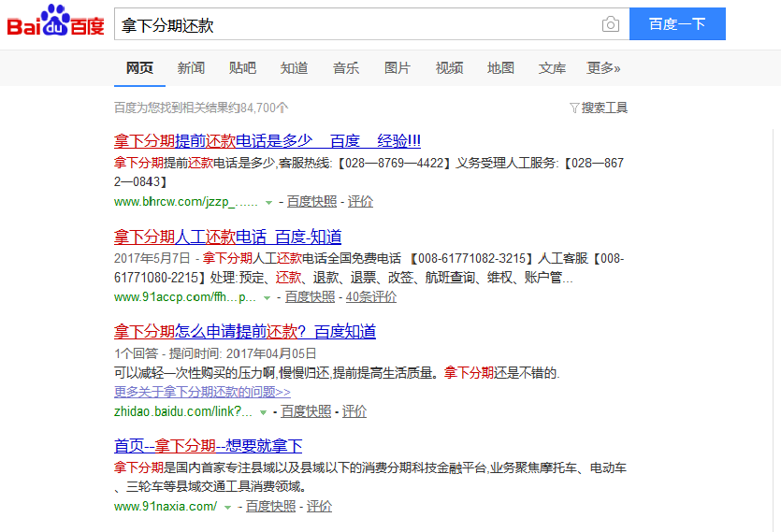Click 评价 for zhidao.baidu.com result

354,411
